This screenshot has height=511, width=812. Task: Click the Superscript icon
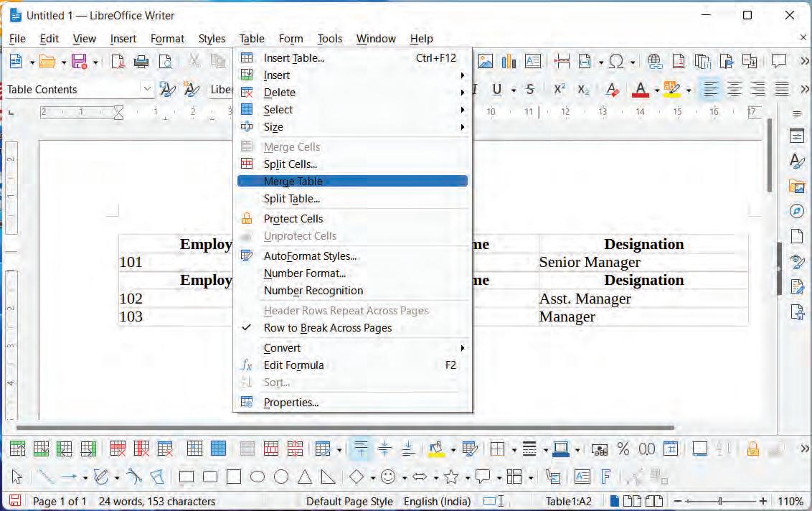click(x=560, y=89)
